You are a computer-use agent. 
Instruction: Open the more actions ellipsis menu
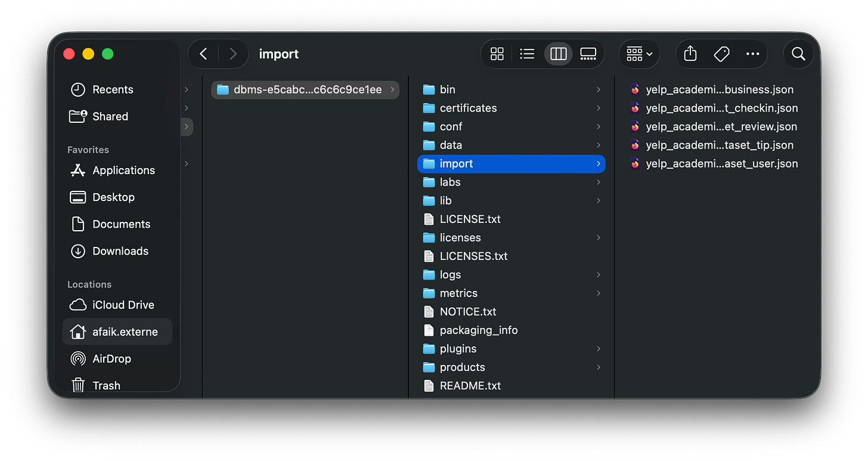tap(752, 54)
